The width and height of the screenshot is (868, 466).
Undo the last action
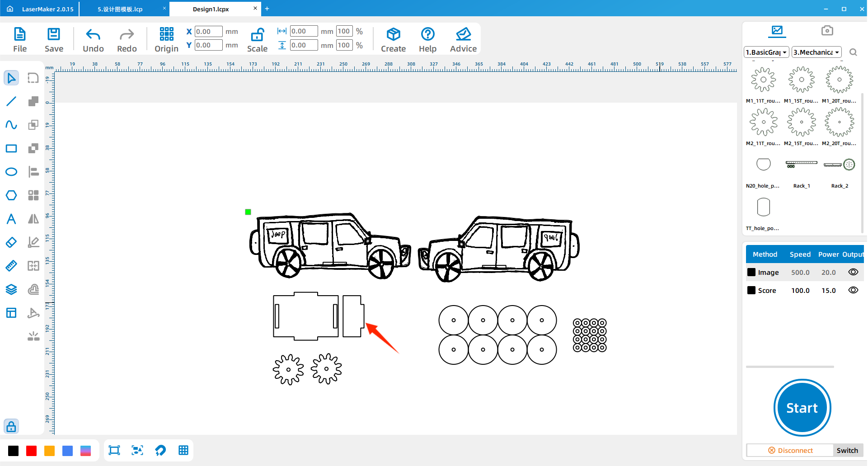(93, 40)
